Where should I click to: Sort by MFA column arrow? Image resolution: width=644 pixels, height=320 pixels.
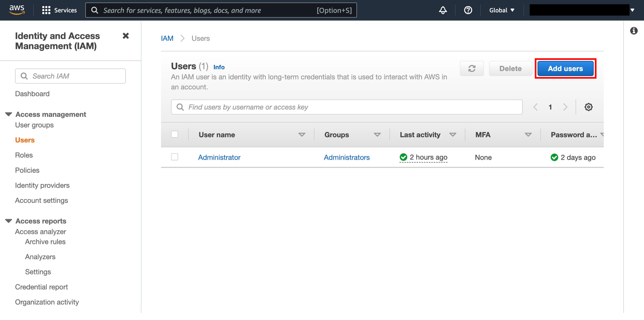point(528,135)
